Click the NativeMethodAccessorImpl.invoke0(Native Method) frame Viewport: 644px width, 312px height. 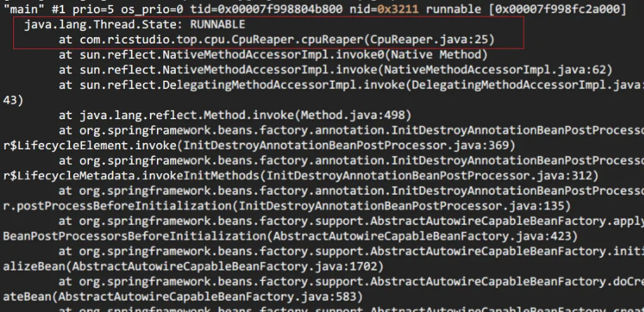pyautogui.click(x=273, y=55)
